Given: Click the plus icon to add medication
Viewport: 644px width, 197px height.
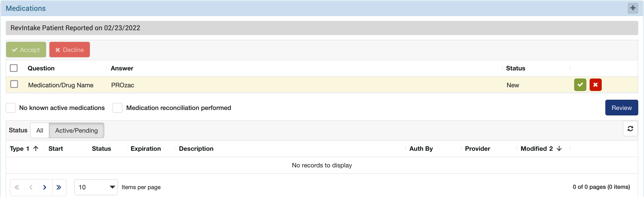Looking at the screenshot, I should 633,8.
